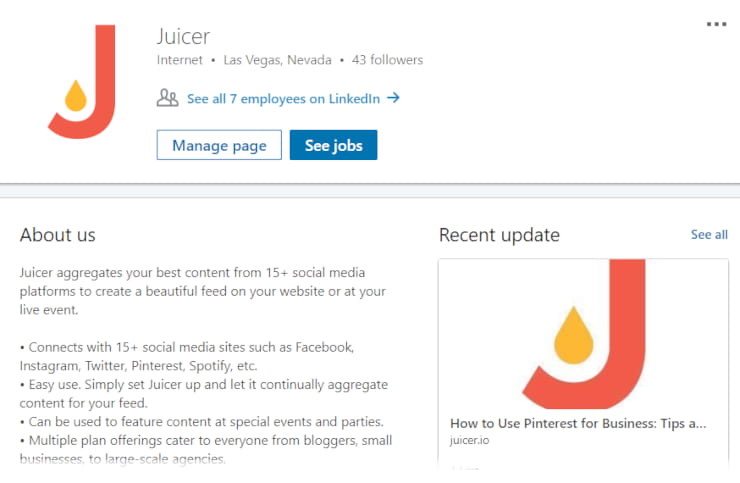740x483 pixels.
Task: Click the Juicer company name heading
Action: tap(183, 36)
